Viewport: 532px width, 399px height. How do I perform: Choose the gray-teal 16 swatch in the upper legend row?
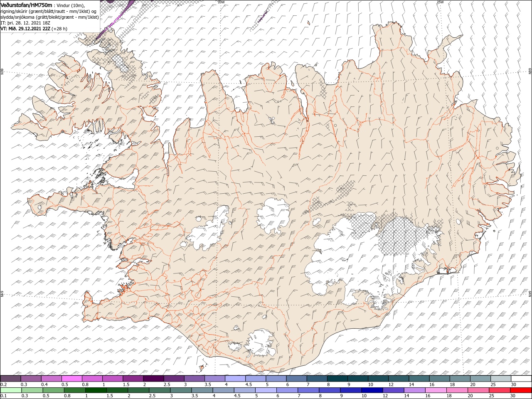(439, 379)
